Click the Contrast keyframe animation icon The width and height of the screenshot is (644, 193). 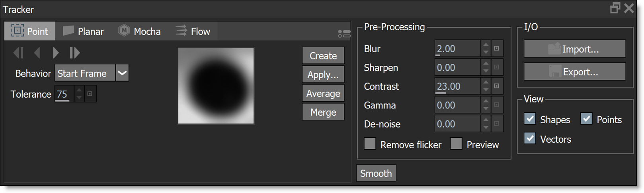coord(497,86)
